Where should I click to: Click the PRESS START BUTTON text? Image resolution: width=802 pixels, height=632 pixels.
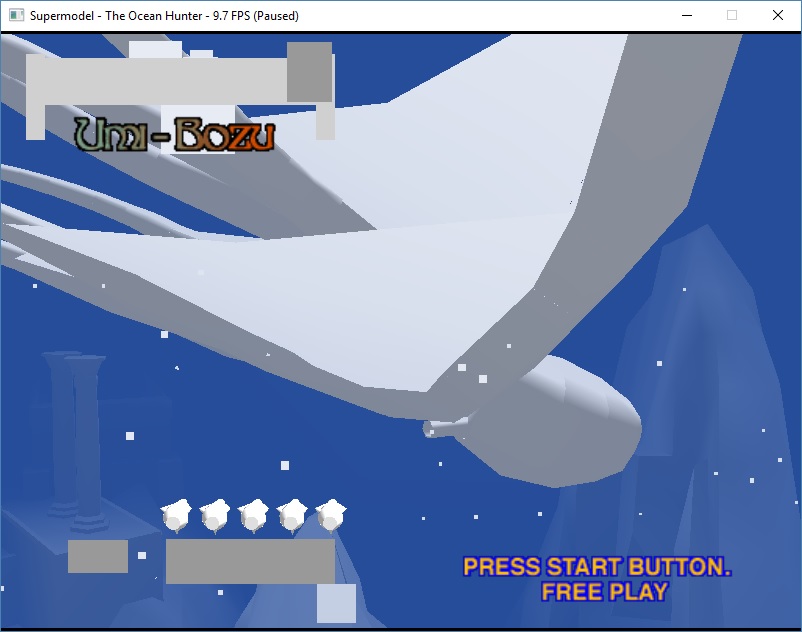click(x=597, y=567)
